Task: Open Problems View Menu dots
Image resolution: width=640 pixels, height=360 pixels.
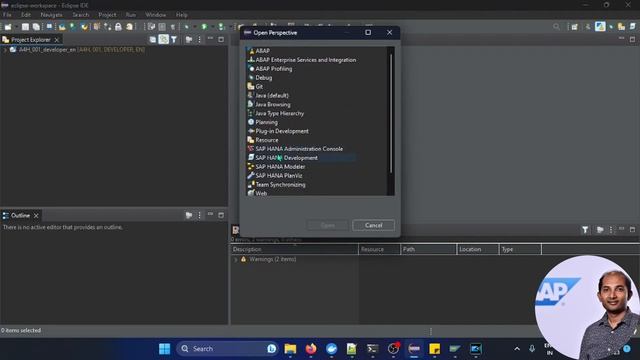Action: pyautogui.click(x=611, y=230)
